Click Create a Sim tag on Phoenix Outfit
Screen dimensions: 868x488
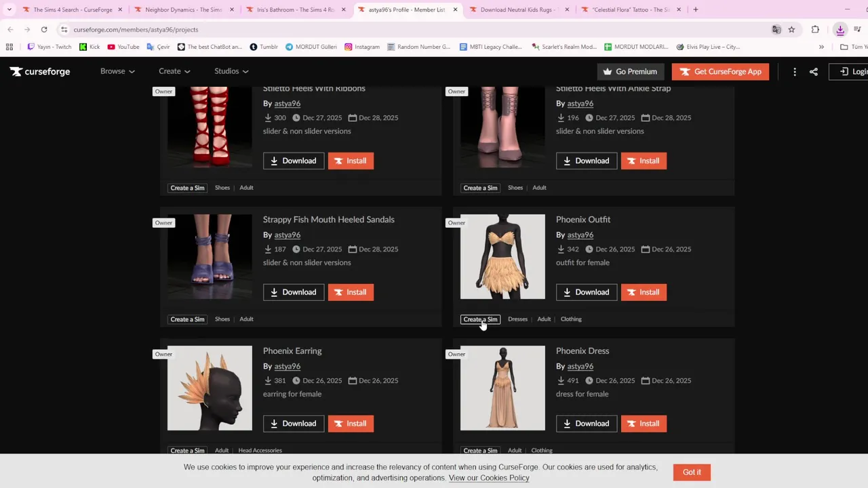pyautogui.click(x=480, y=319)
